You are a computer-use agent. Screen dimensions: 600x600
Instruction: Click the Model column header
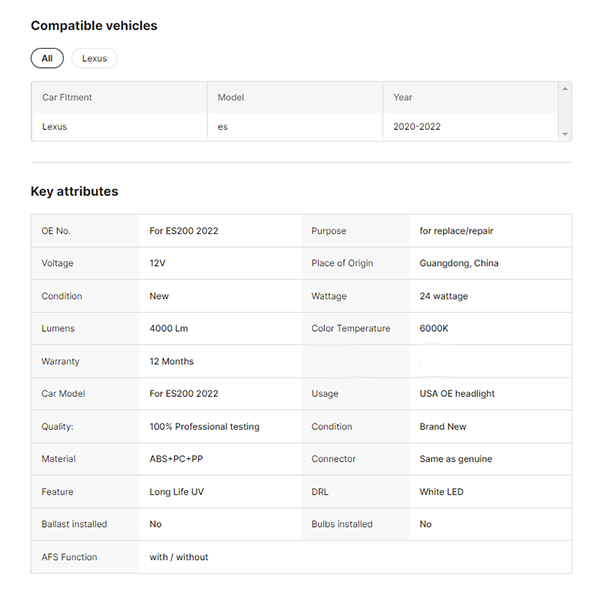(231, 97)
